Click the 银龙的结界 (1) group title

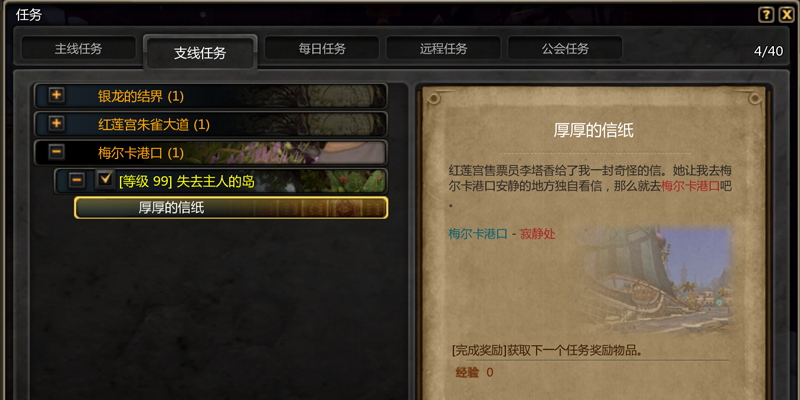coord(141,95)
